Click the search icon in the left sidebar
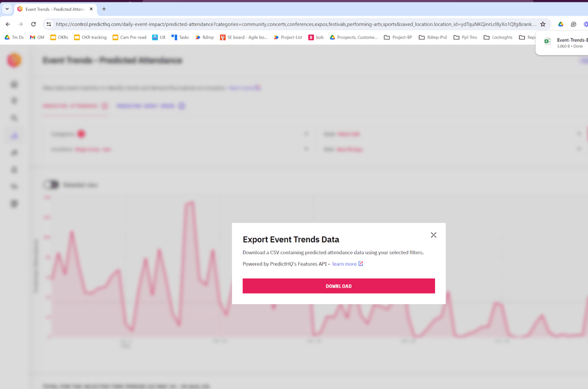Screen dimensions: 588x389 (x=14, y=117)
